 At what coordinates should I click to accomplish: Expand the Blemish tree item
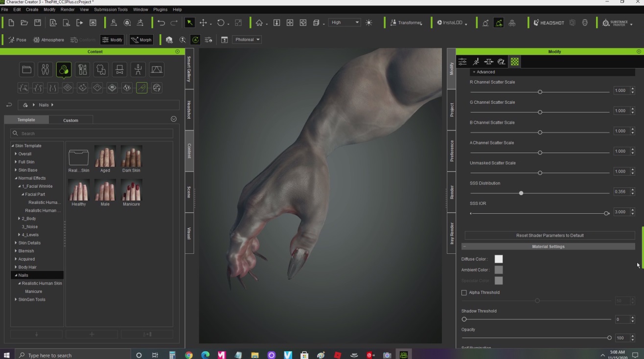click(x=16, y=251)
